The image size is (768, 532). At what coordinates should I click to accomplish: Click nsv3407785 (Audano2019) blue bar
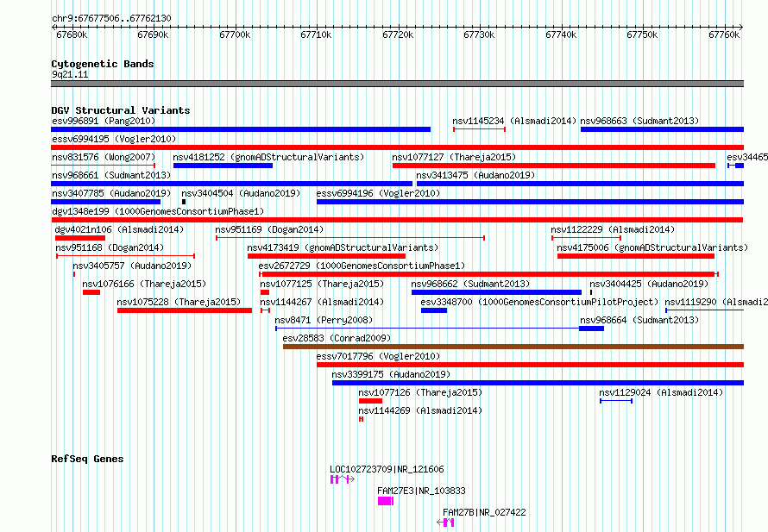tap(106, 202)
